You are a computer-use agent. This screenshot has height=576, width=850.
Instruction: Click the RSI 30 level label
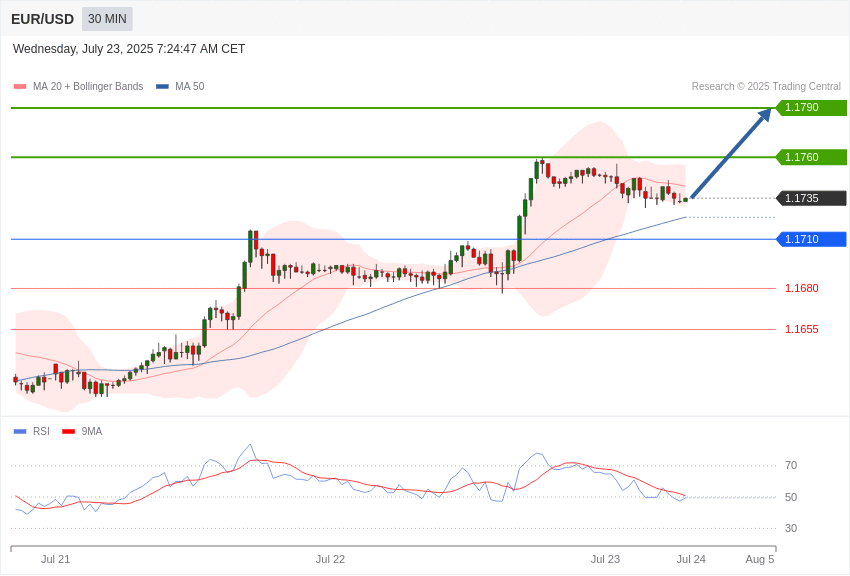click(x=791, y=528)
